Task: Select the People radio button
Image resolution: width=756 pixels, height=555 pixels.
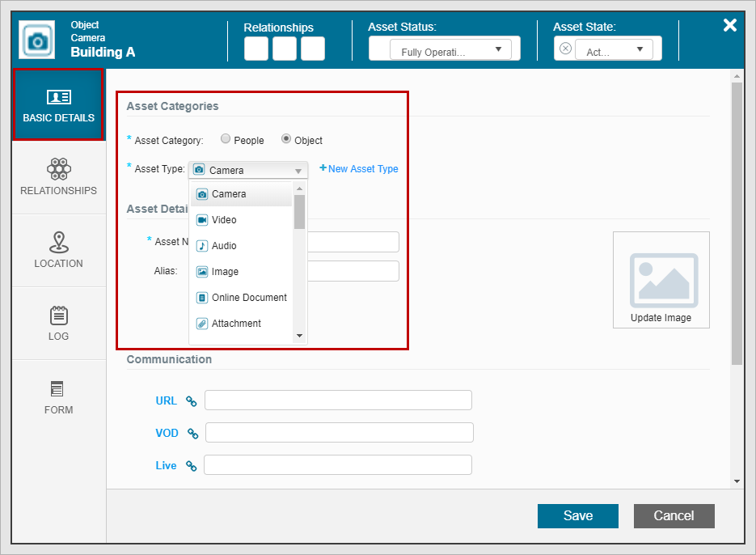Action: click(x=226, y=139)
